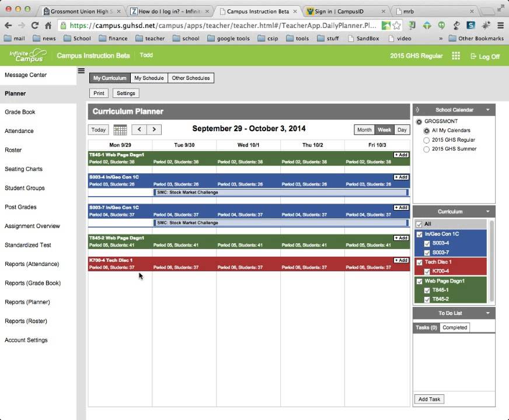The height and width of the screenshot is (420, 509).
Task: Uncheck section S003-7
Action: coord(427,253)
